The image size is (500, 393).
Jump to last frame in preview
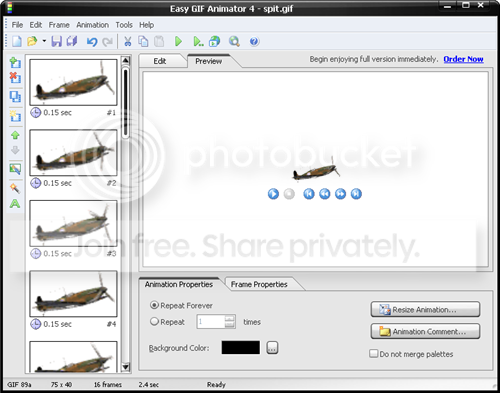coord(356,194)
